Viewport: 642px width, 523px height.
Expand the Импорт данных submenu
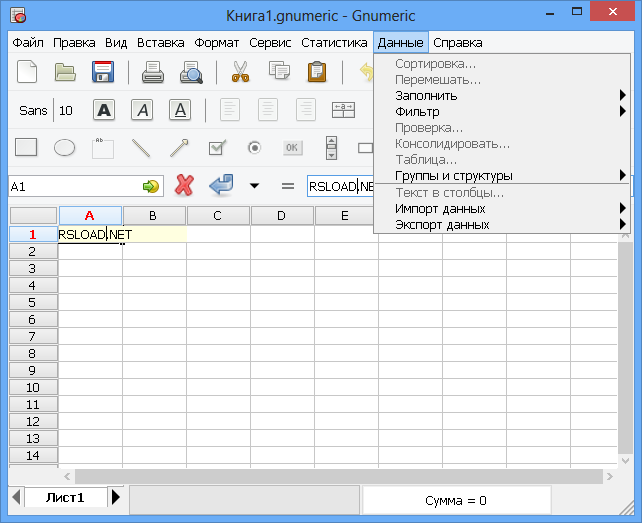[502, 208]
